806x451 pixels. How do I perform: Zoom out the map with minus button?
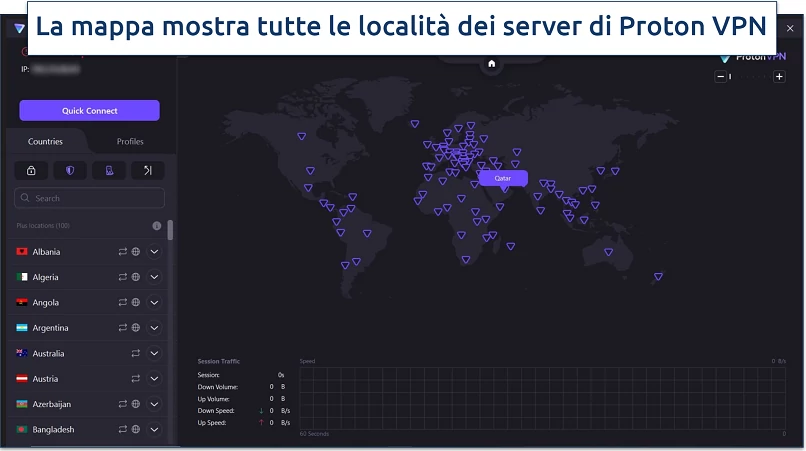tap(721, 77)
